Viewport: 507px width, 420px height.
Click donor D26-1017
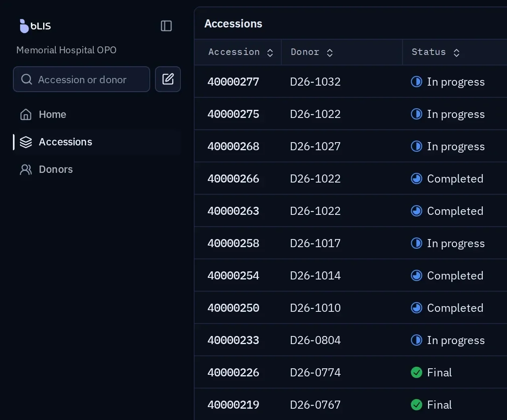point(315,243)
